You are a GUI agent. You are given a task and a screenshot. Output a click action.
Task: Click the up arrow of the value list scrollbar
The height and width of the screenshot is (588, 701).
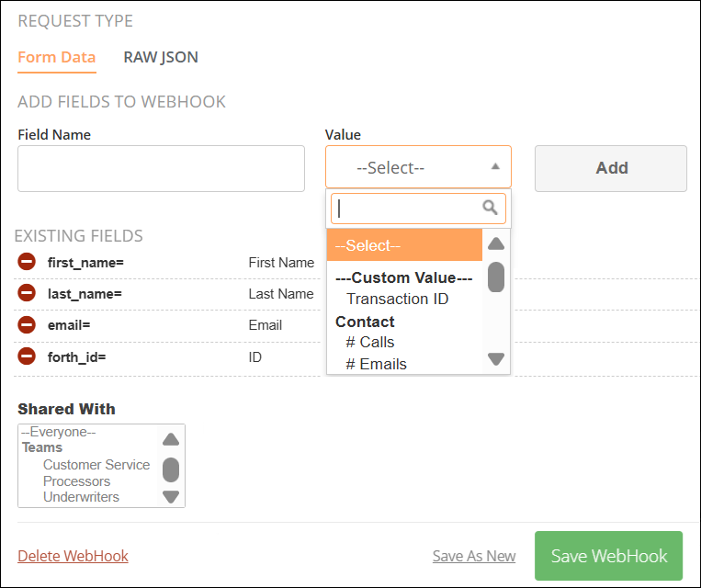(496, 243)
